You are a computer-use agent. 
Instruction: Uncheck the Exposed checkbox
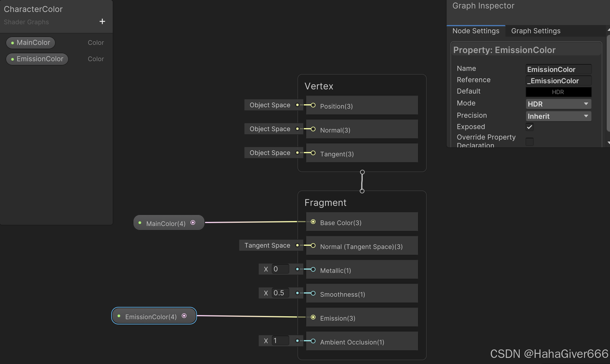tap(530, 127)
